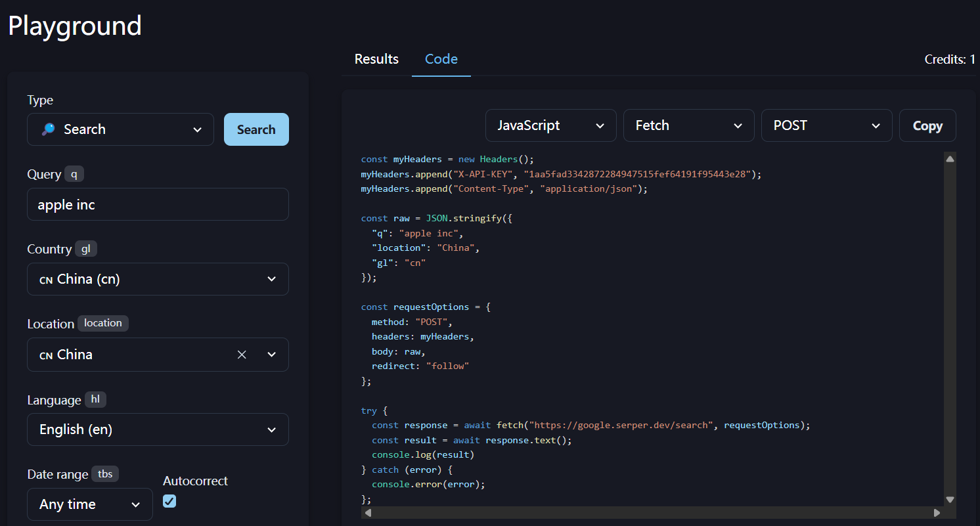Click the scroll left arrow below the code
This screenshot has width=980, height=526.
tap(368, 512)
